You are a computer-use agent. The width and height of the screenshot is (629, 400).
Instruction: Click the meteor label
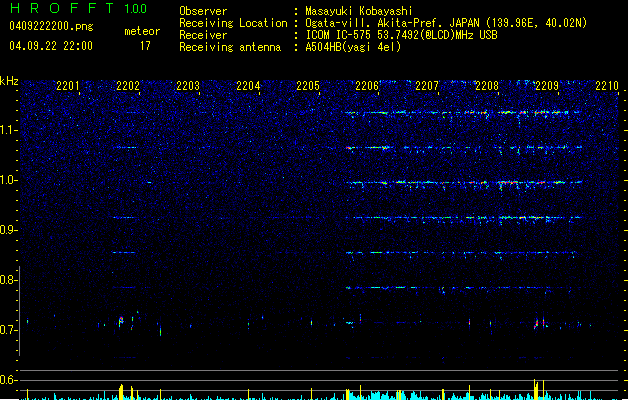click(142, 31)
